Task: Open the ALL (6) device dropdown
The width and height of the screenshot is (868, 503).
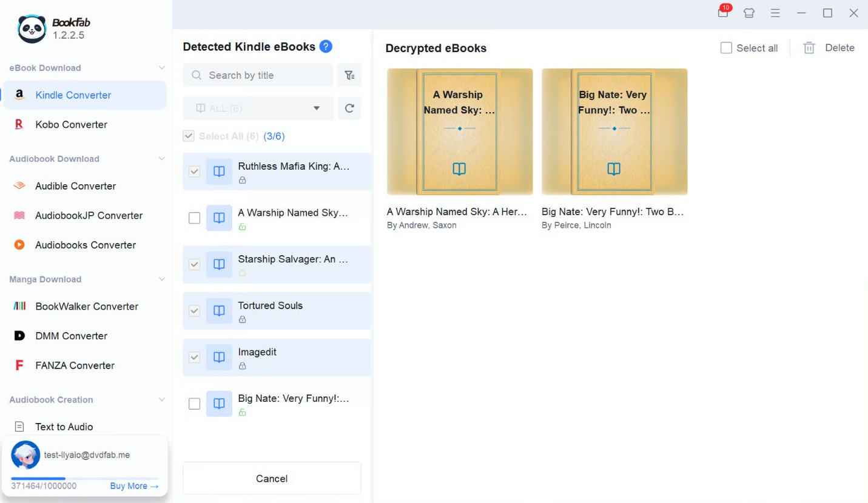Action: tap(258, 108)
